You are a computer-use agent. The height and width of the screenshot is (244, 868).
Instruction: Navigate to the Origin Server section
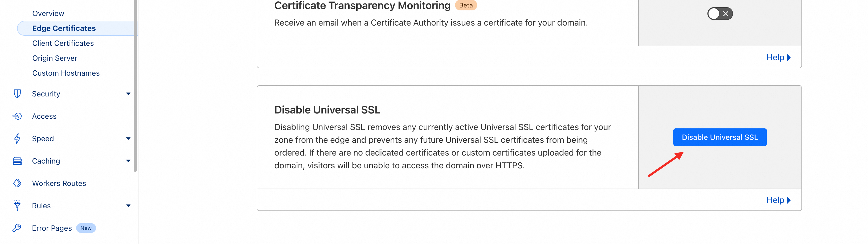[x=55, y=58]
